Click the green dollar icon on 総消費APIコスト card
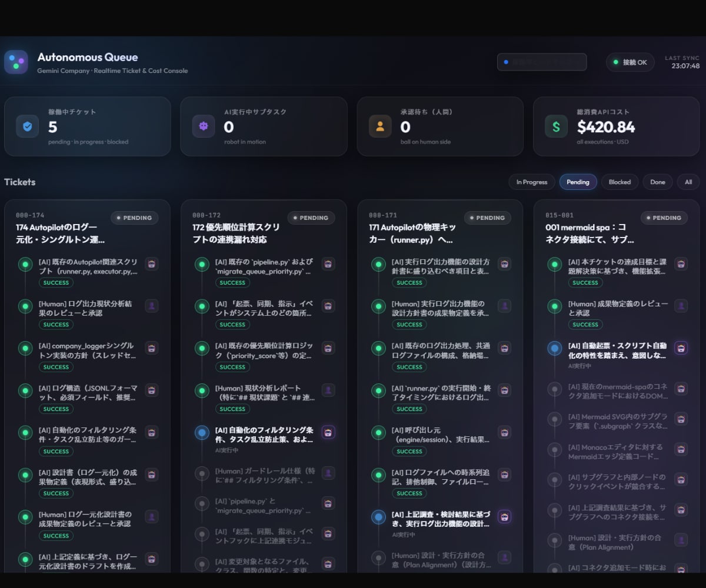Screen dimensions: 706x588 click(x=556, y=126)
